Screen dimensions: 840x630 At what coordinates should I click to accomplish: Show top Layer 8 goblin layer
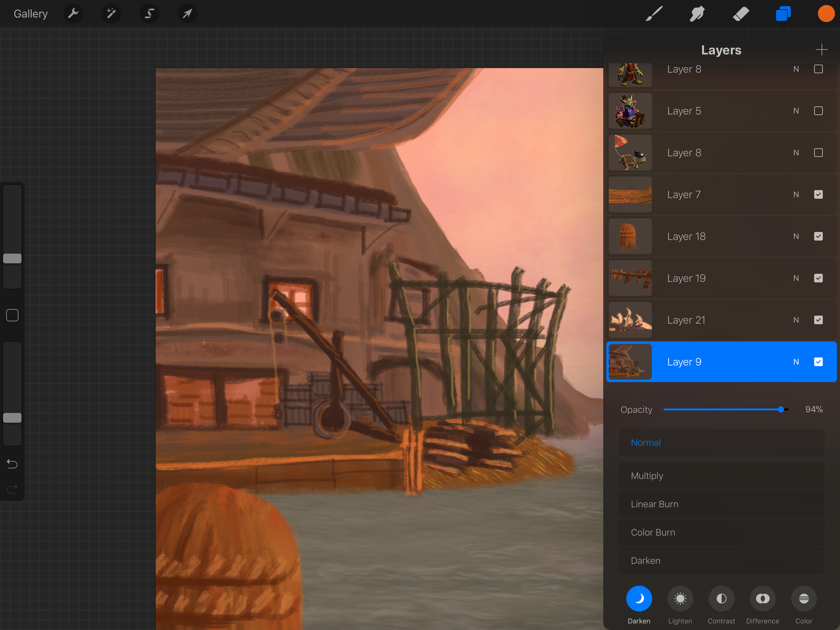pyautogui.click(x=818, y=69)
